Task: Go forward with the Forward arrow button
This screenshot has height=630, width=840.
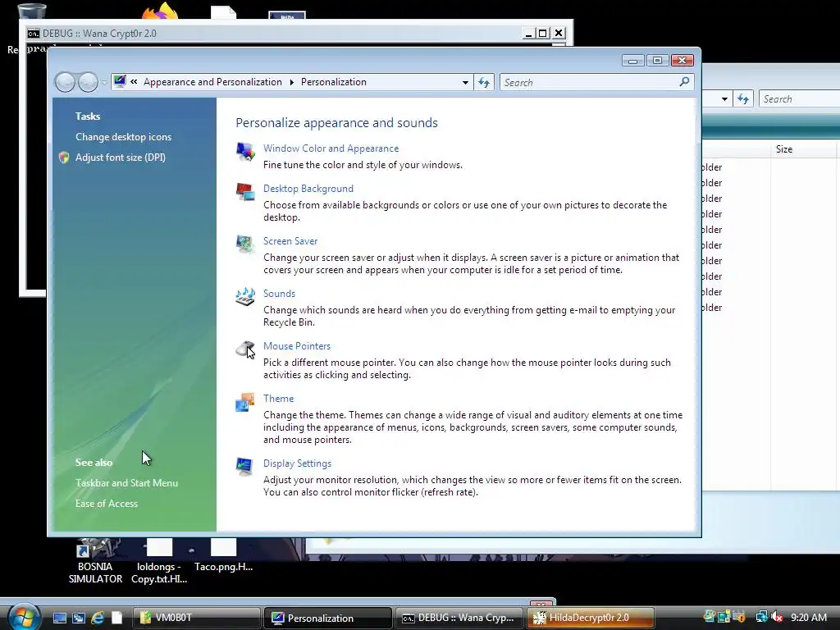Action: point(88,82)
